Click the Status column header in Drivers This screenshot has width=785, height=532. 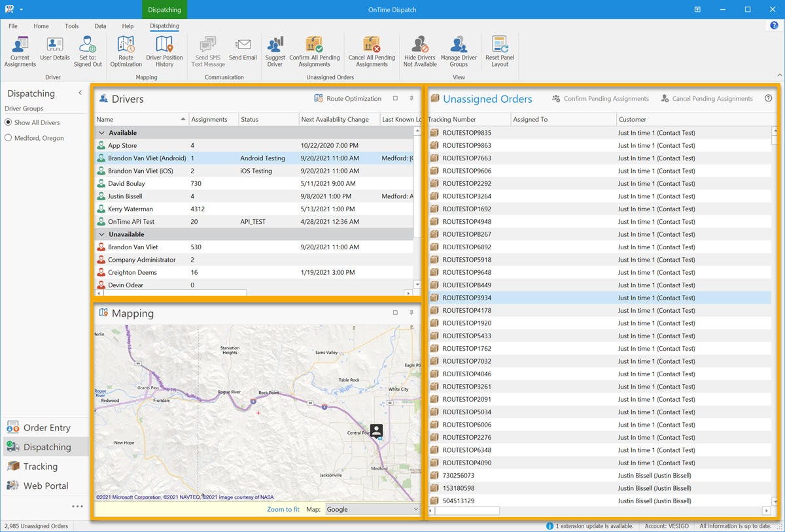click(x=268, y=120)
